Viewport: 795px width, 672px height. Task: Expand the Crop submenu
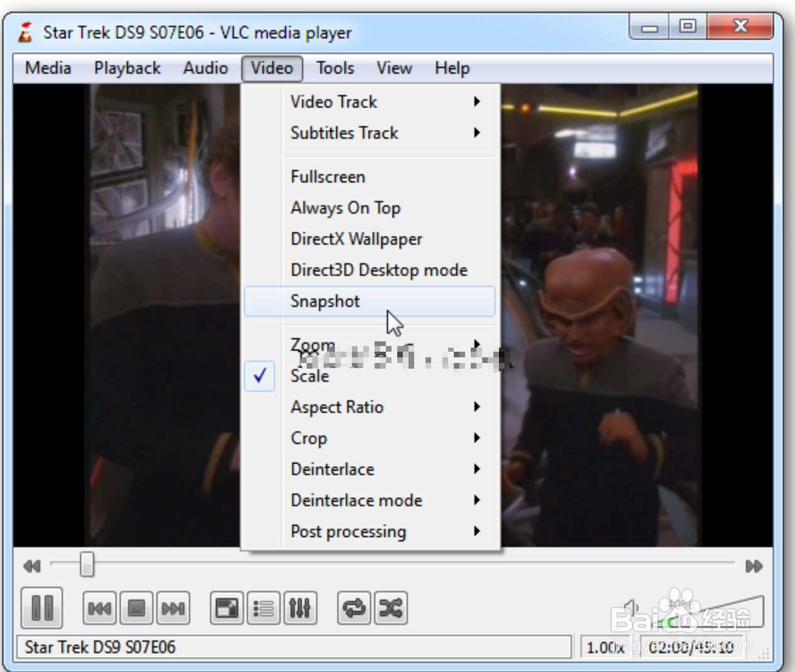(370, 438)
